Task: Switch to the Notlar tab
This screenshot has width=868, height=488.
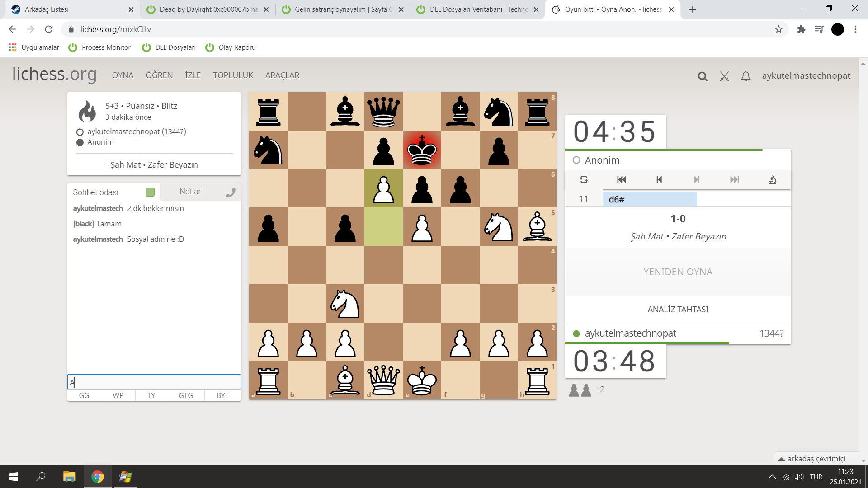Action: click(x=190, y=192)
